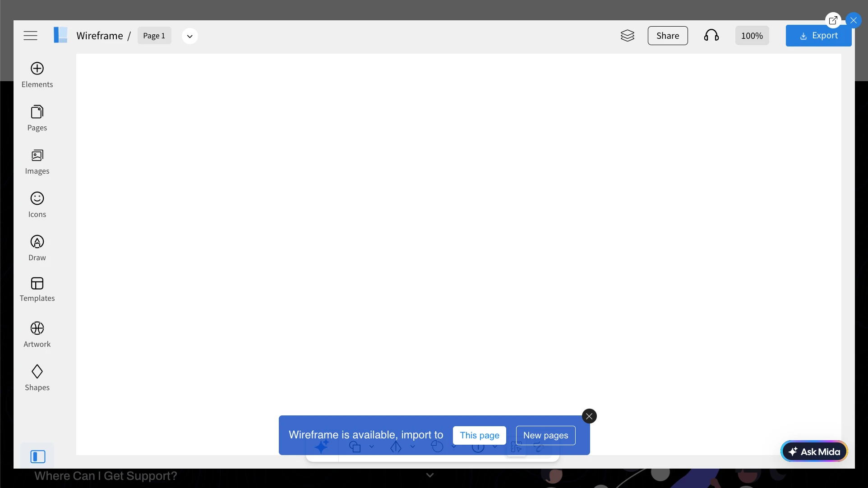Import wireframe to this page
868x488 pixels.
(x=479, y=435)
